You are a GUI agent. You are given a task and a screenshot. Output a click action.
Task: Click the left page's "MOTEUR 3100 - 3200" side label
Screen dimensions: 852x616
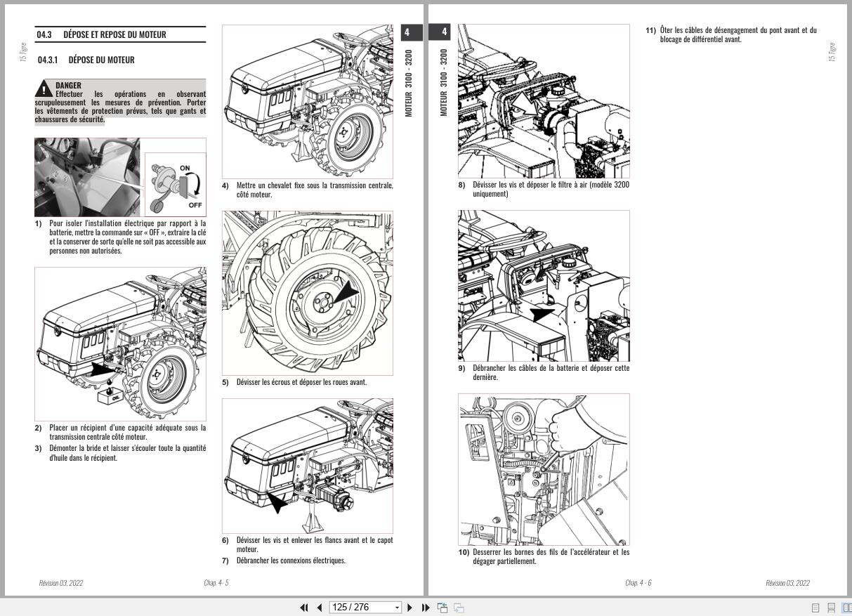coord(409,83)
